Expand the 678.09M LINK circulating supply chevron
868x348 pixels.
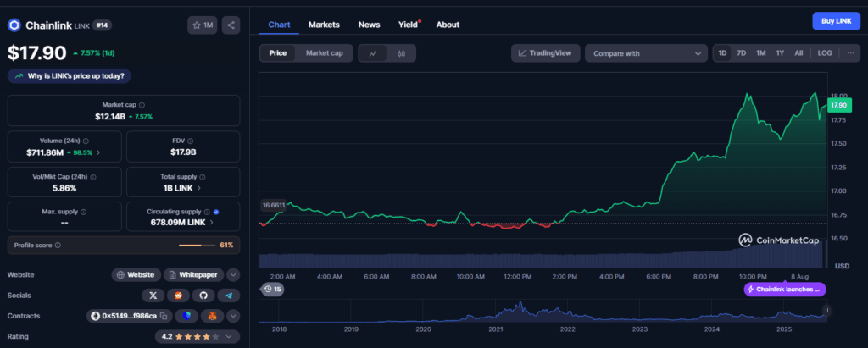[211, 223]
